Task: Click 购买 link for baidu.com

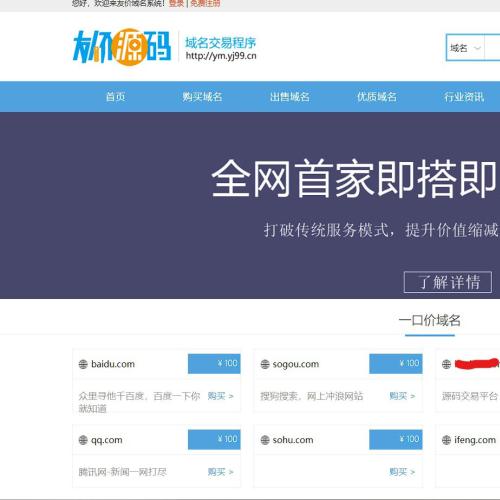Action: (x=220, y=396)
